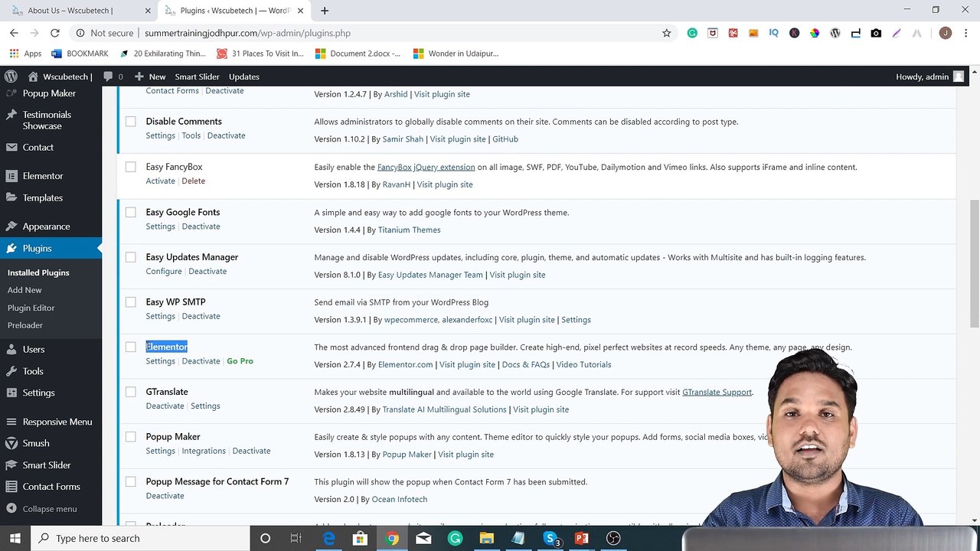Open Skype from the taskbar
Screen dimensions: 980x551
(550, 539)
